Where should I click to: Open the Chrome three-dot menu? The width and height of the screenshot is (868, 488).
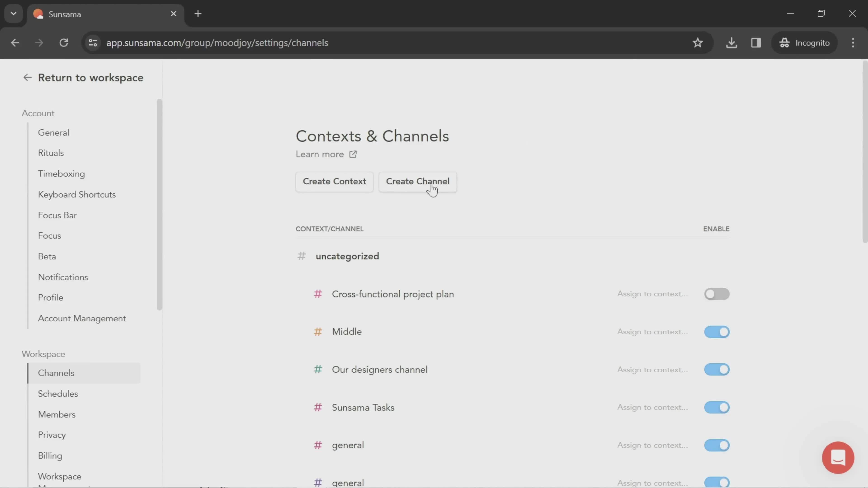(853, 43)
